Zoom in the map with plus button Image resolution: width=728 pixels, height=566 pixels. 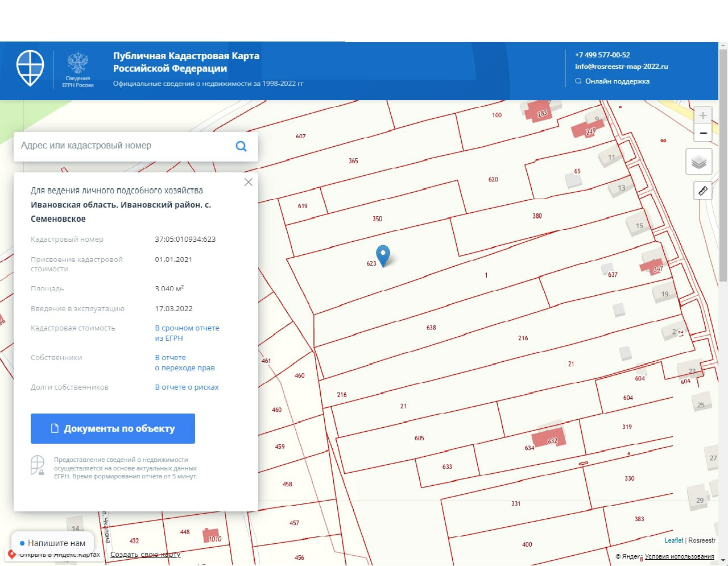coord(703,115)
